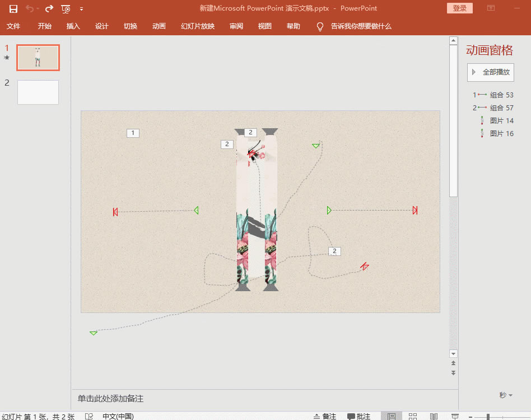
Task: Select slide 1 thumbnail
Action: click(38, 58)
